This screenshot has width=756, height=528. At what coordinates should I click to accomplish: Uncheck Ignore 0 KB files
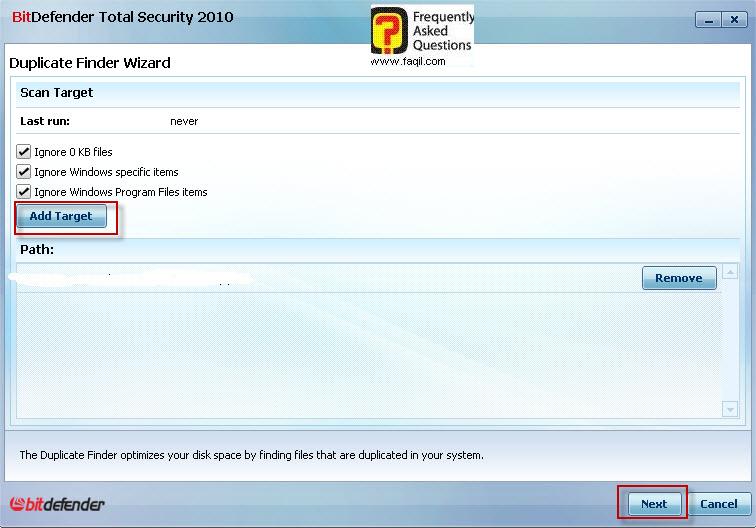pyautogui.click(x=24, y=152)
